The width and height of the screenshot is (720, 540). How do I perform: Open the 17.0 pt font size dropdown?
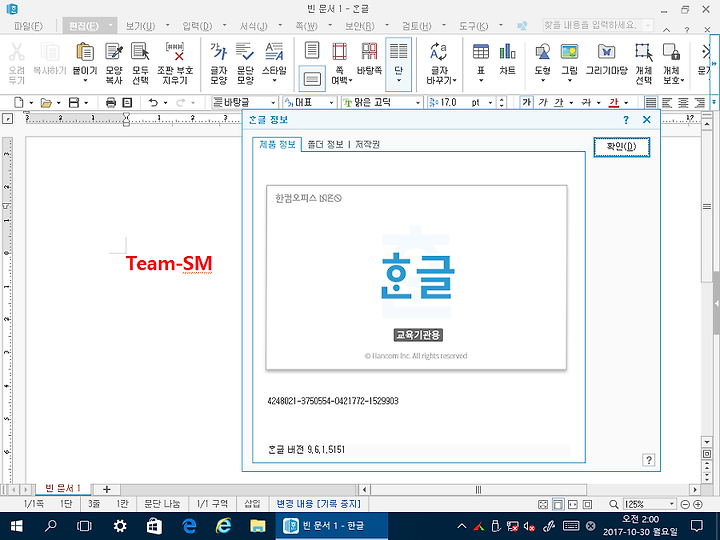click(x=490, y=103)
